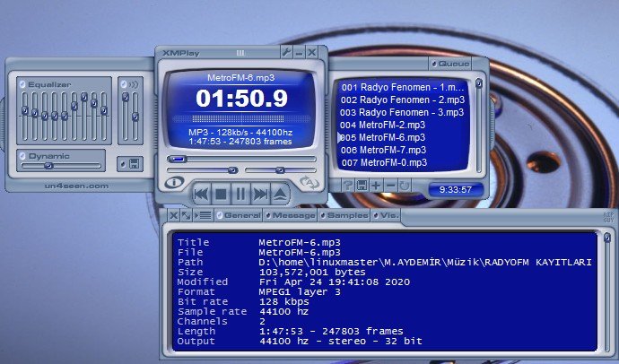
Task: Click the Length 1:47:53 row in info
Action: click(290, 331)
